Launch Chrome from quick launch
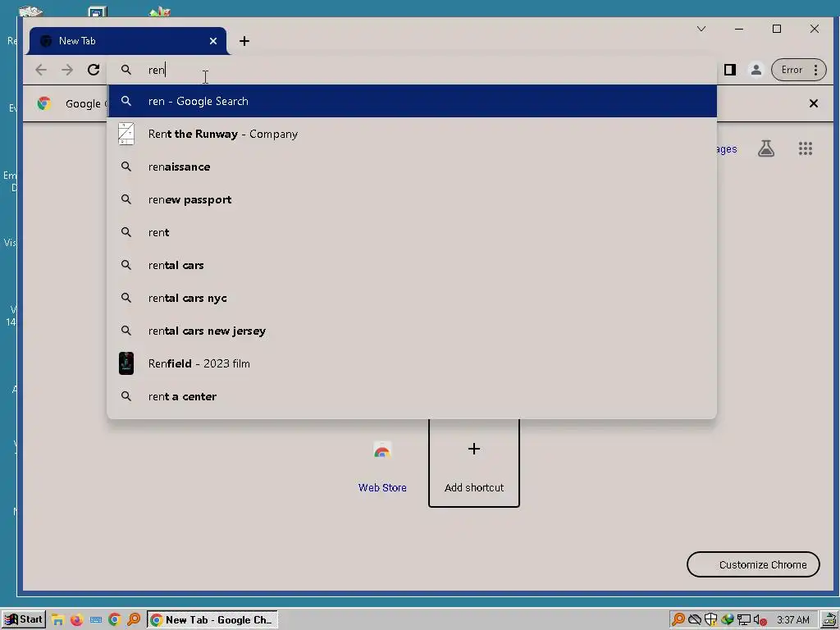Image resolution: width=840 pixels, height=630 pixels. point(114,620)
